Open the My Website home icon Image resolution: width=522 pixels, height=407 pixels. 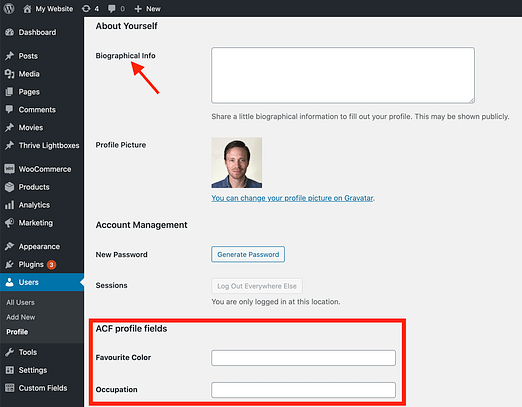pyautogui.click(x=27, y=9)
